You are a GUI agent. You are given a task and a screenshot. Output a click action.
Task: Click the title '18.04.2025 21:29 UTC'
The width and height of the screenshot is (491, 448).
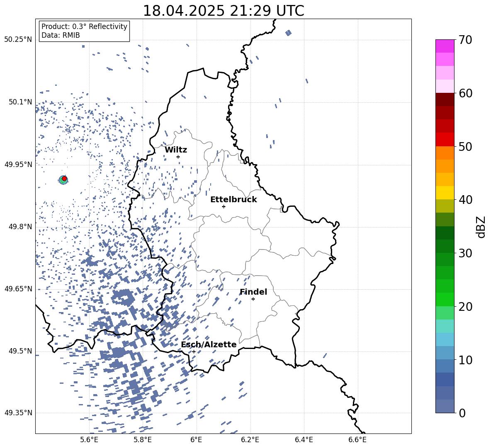(x=224, y=11)
